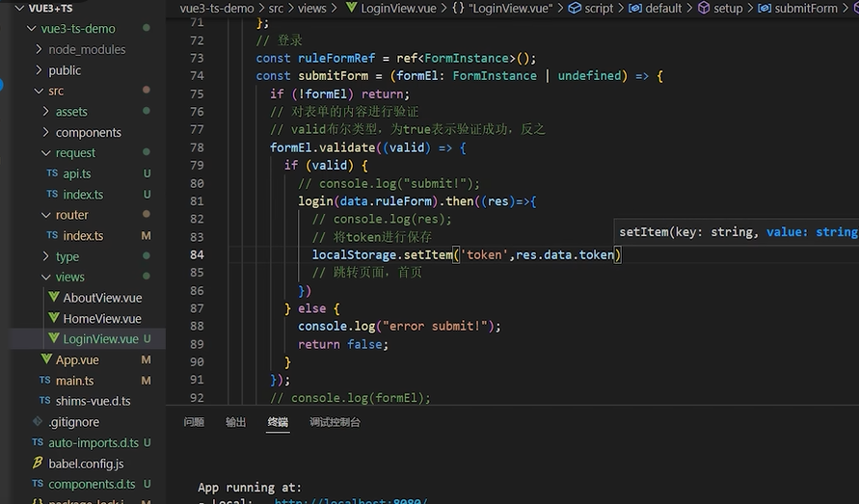Click vue3-ts-demo breadcrumb segment
Screen dimensions: 859x504
tap(217, 9)
